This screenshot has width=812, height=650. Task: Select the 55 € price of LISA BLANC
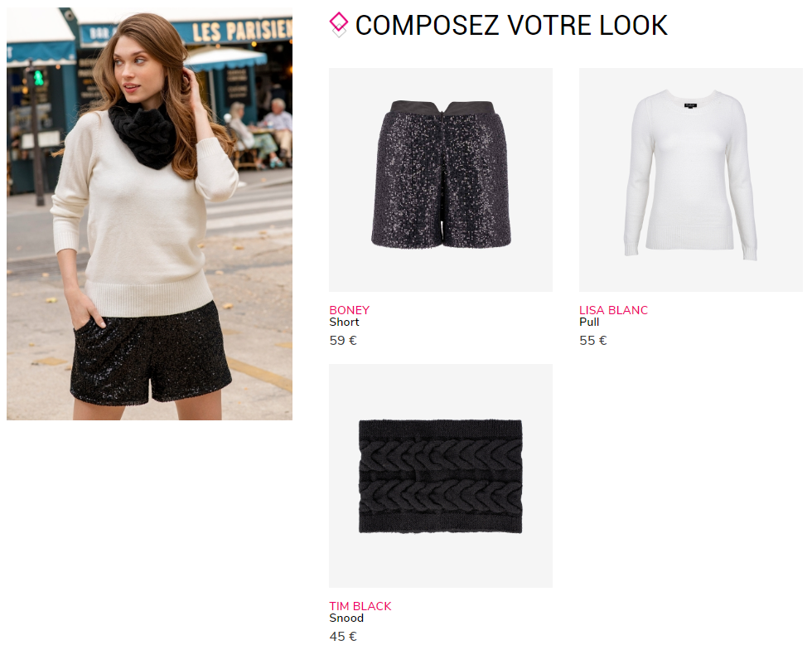pyautogui.click(x=593, y=341)
